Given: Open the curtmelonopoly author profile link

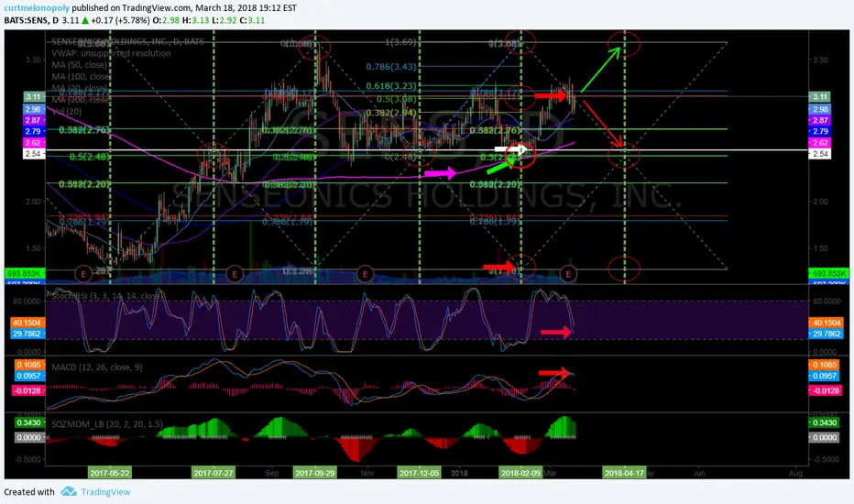Looking at the screenshot, I should pyautogui.click(x=37, y=8).
